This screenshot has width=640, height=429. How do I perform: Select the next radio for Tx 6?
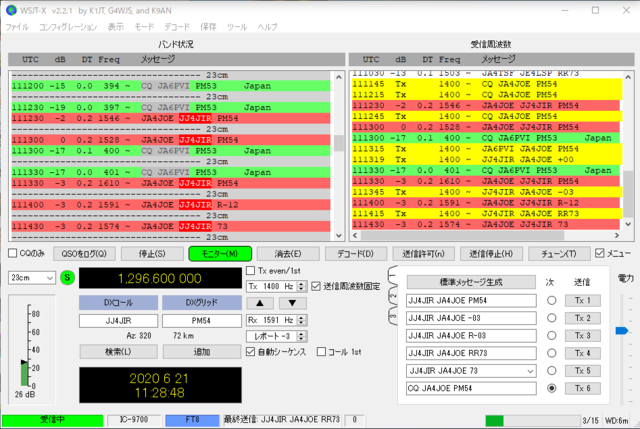click(551, 388)
